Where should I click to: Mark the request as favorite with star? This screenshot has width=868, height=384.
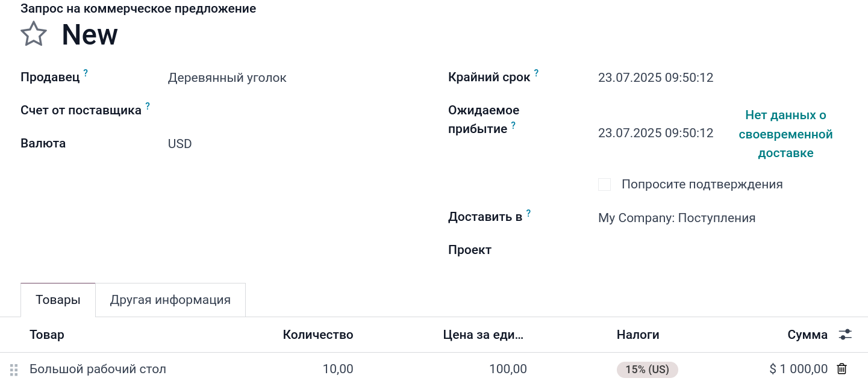[34, 34]
